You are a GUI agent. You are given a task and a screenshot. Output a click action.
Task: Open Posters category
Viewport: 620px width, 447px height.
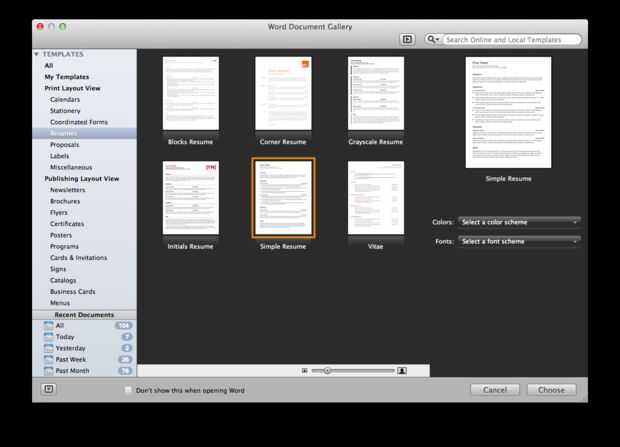61,235
